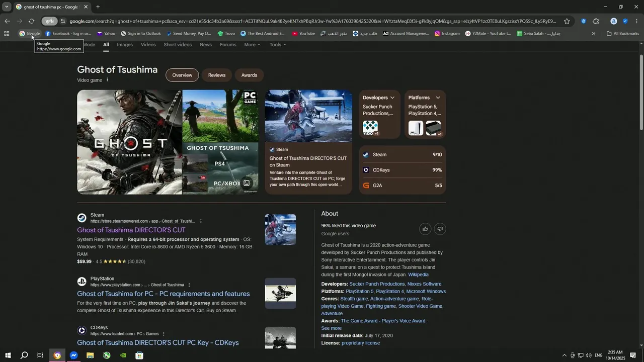Open the tab search dropdown arrow
Viewport: 644px width, 362px height.
(7, 7)
